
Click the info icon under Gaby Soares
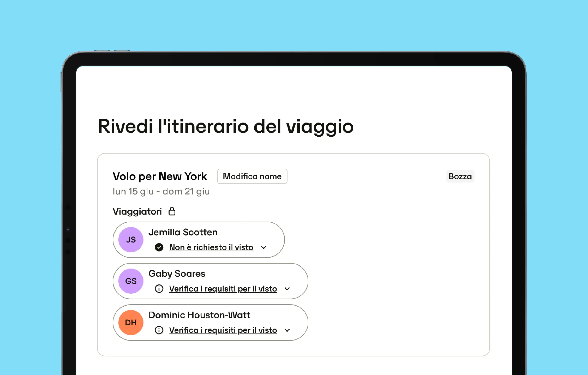159,289
